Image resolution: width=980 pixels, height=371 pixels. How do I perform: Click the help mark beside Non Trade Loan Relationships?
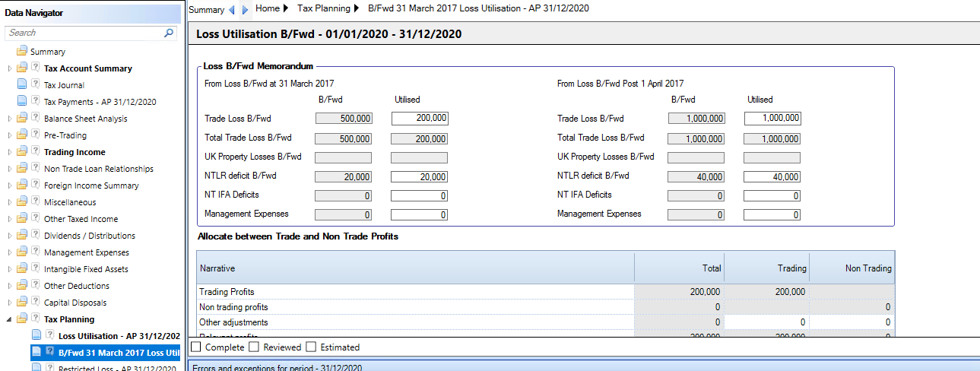[x=35, y=169]
